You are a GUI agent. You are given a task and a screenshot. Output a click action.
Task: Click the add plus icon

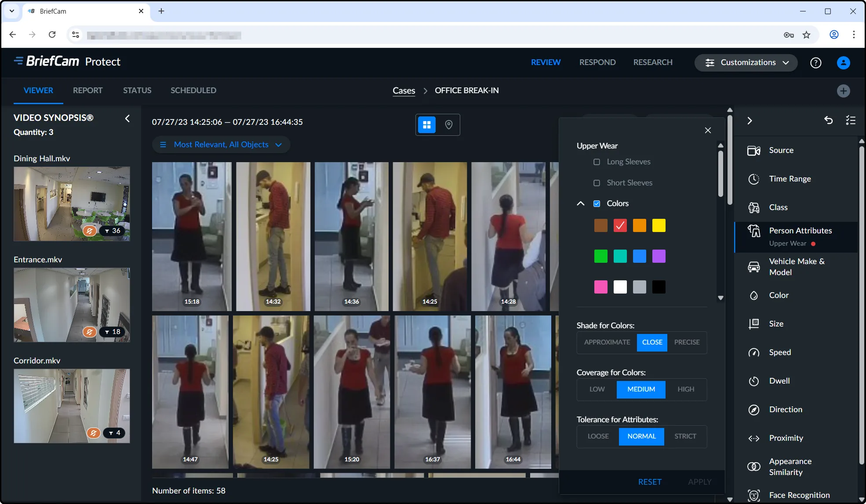[x=843, y=91]
